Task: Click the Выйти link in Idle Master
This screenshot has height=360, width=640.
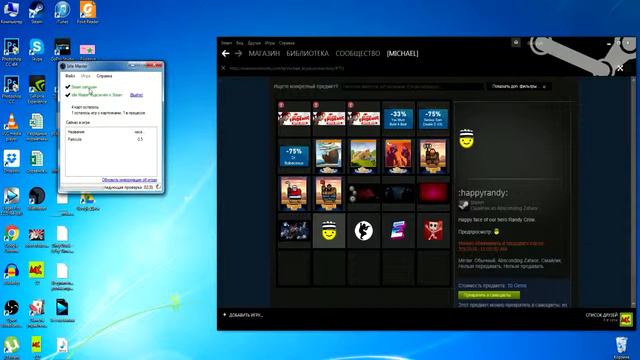Action: click(x=136, y=95)
